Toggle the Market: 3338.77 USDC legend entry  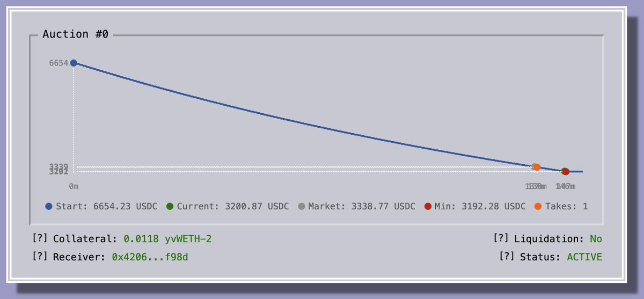(356, 207)
